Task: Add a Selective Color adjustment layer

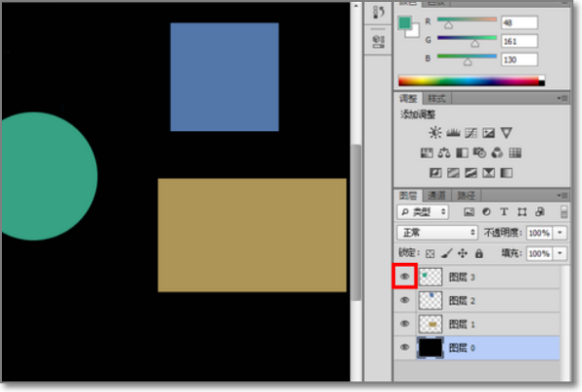Action: [x=489, y=173]
